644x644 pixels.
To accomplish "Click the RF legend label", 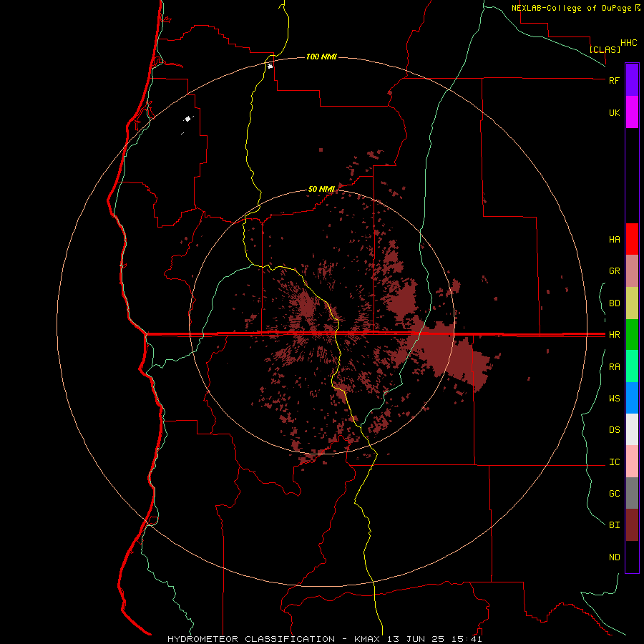I will point(614,80).
